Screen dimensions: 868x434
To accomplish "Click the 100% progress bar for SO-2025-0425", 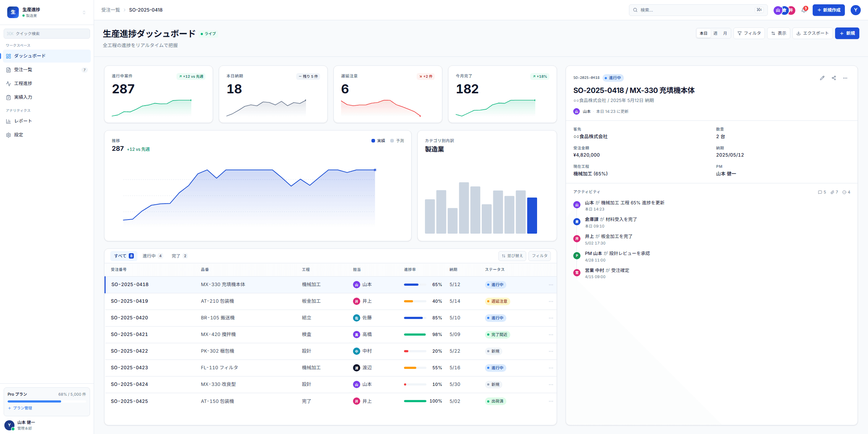I will [415, 401].
